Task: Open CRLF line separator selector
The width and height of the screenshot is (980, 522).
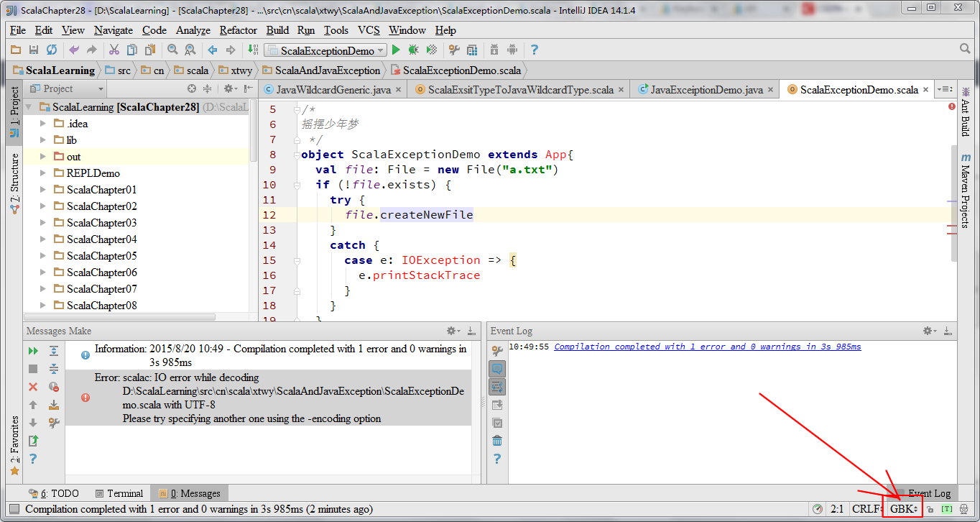Action: tap(868, 509)
